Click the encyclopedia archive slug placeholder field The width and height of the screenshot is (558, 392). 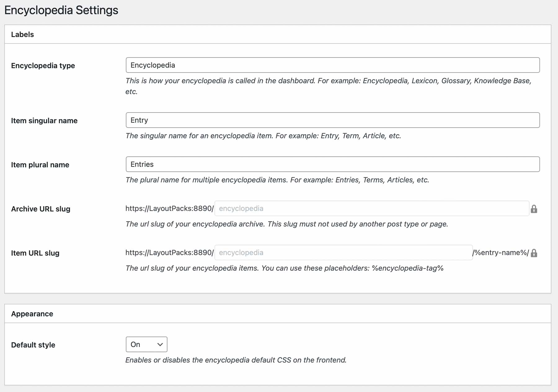point(372,208)
